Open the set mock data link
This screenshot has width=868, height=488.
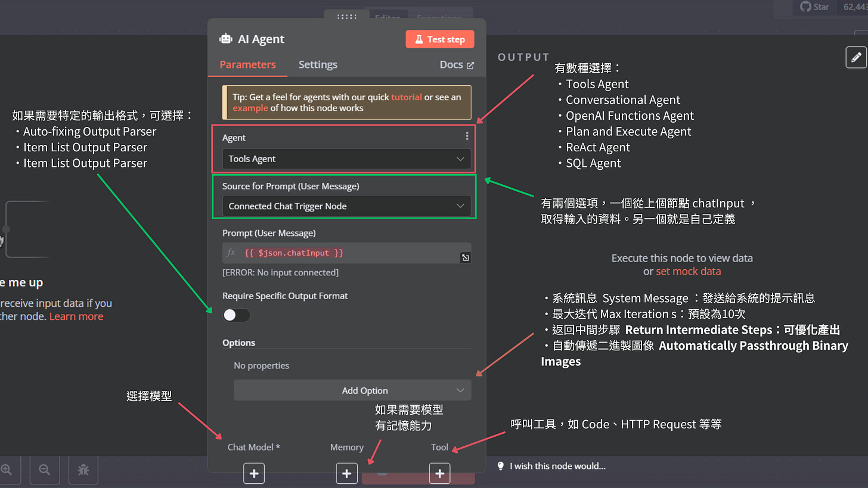(x=689, y=271)
